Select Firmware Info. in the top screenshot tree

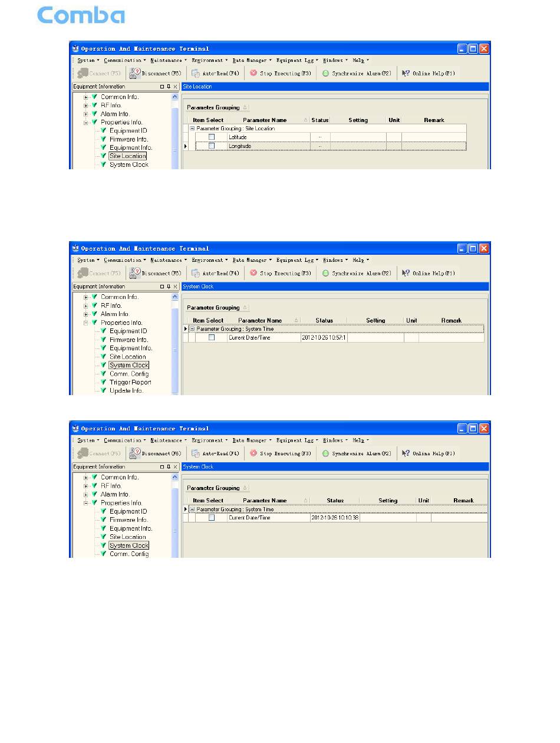pos(129,139)
